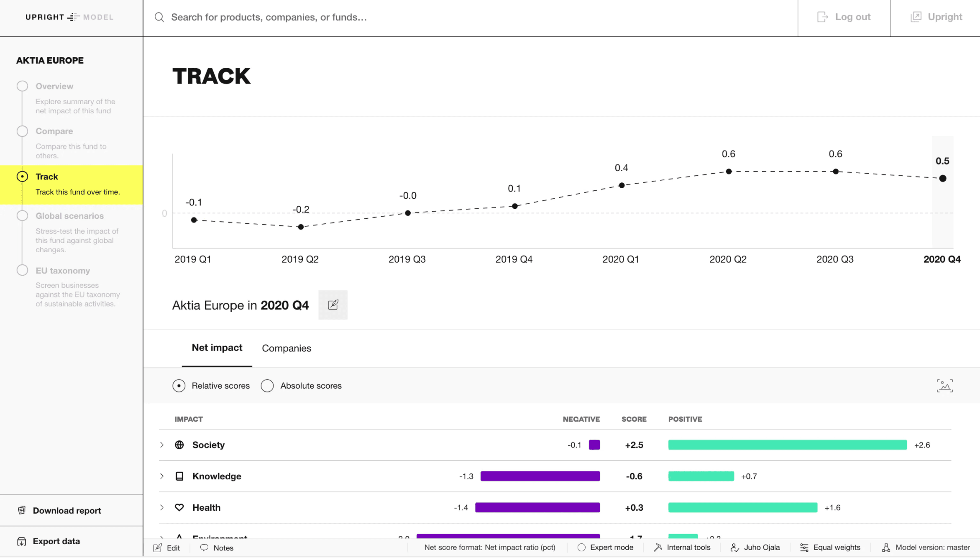
Task: Select the 2020 Q4 data point
Action: click(943, 178)
